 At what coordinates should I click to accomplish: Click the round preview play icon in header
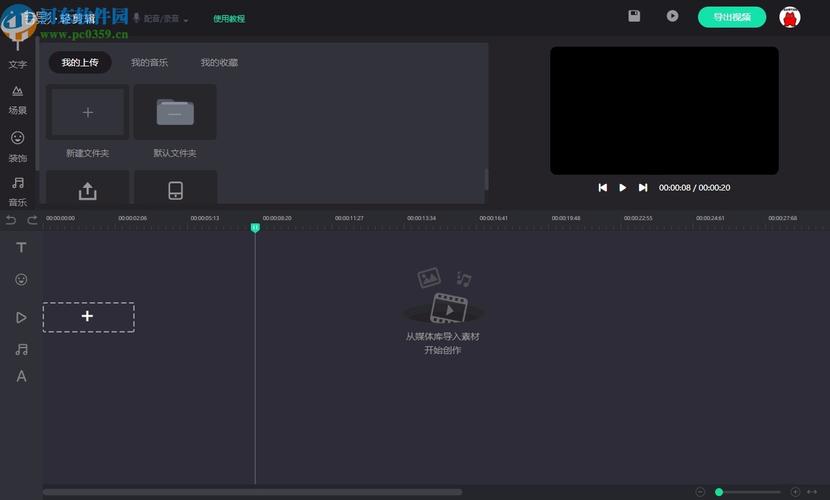672,16
